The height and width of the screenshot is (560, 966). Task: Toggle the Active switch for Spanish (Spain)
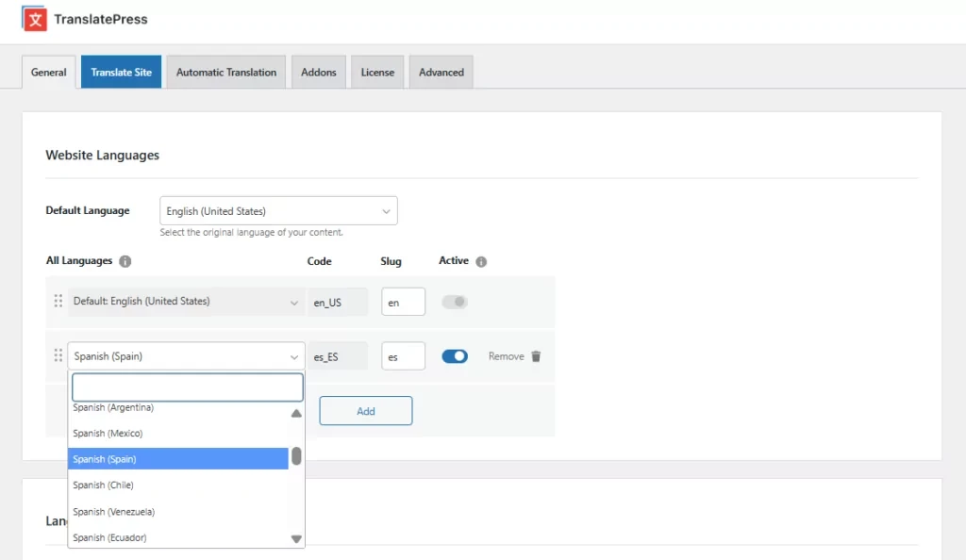tap(455, 356)
